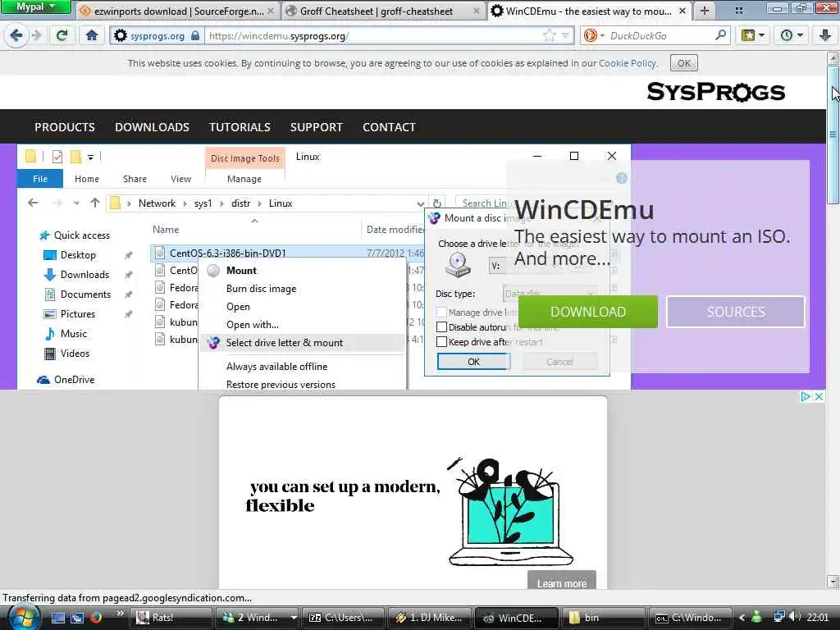This screenshot has height=630, width=840.
Task: Click the SOURCES button
Action: coord(736,312)
